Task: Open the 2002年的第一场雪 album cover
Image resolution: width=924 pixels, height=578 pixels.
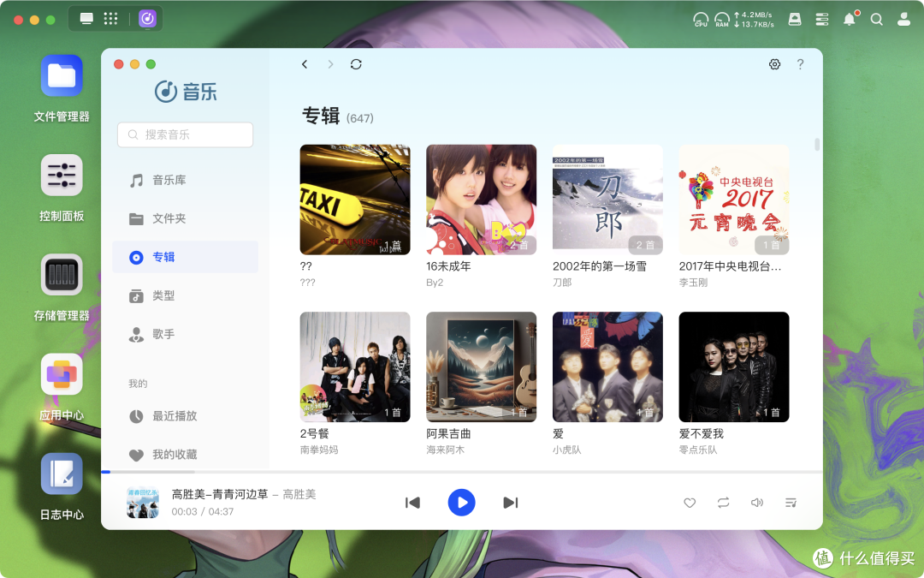Action: point(607,200)
